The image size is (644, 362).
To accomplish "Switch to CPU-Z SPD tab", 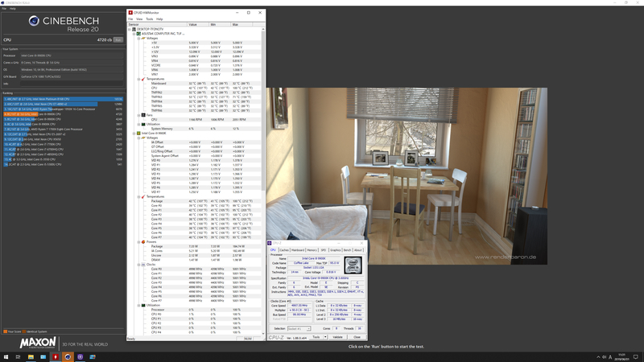I will (x=324, y=250).
